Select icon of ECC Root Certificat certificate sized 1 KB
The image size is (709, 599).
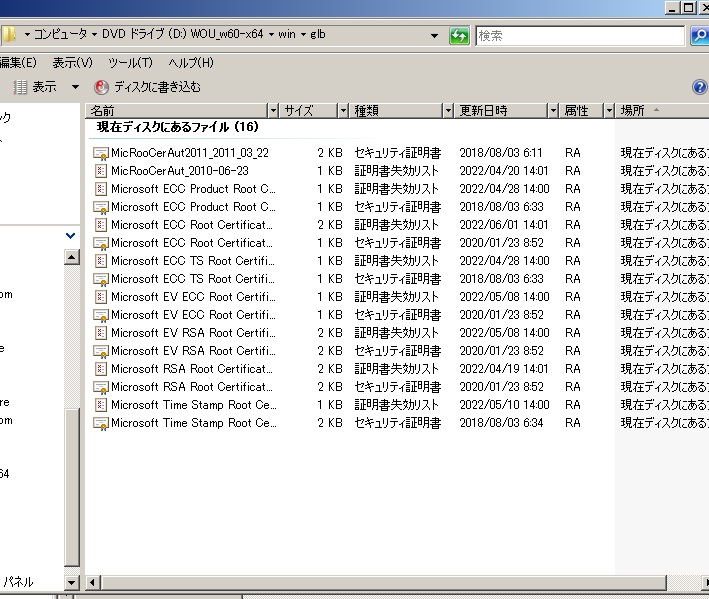(100, 244)
